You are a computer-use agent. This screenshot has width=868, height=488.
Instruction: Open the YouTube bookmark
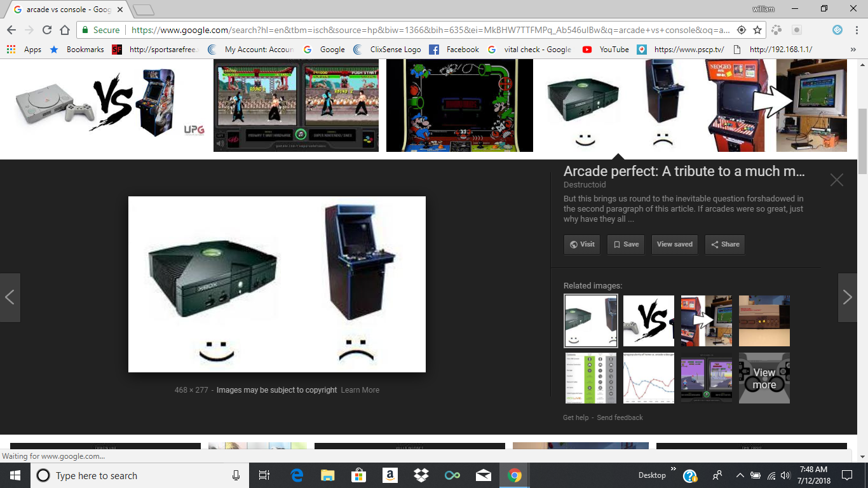point(606,49)
